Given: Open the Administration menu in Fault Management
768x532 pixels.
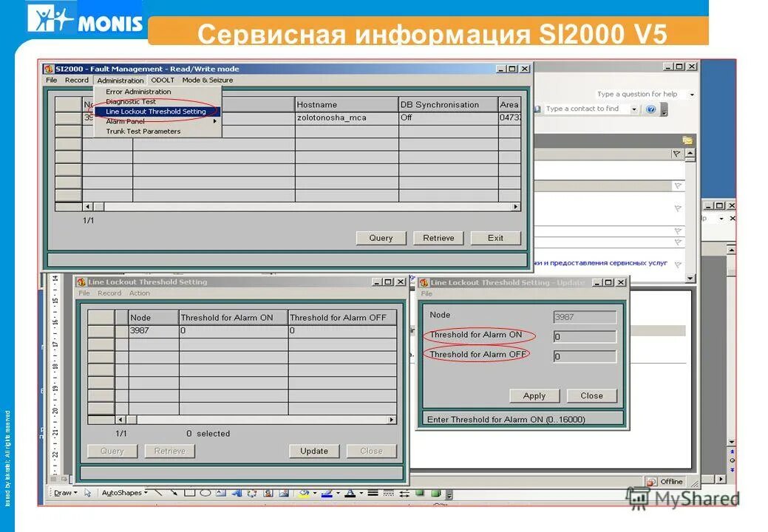Looking at the screenshot, I should coord(120,81).
